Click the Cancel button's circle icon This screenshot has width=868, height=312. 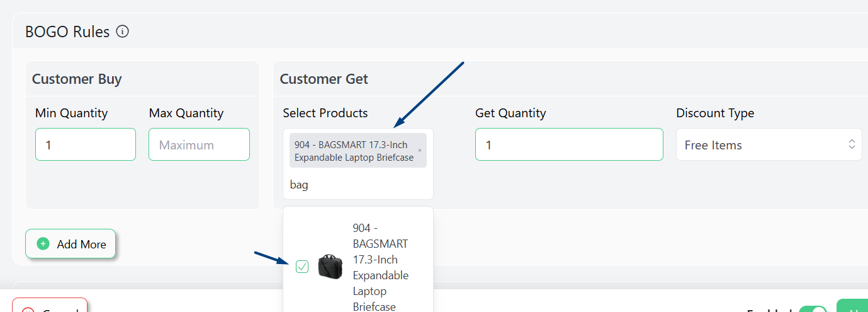point(27,310)
